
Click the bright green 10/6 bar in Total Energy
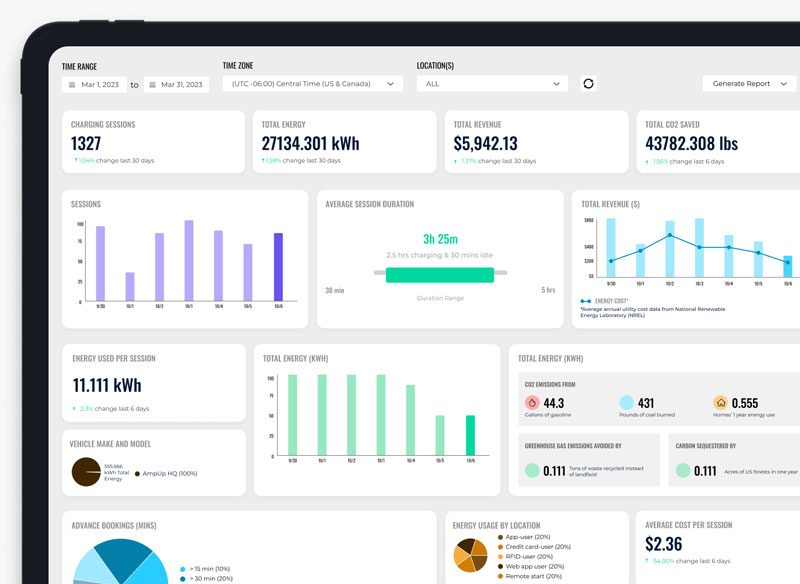(x=470, y=435)
